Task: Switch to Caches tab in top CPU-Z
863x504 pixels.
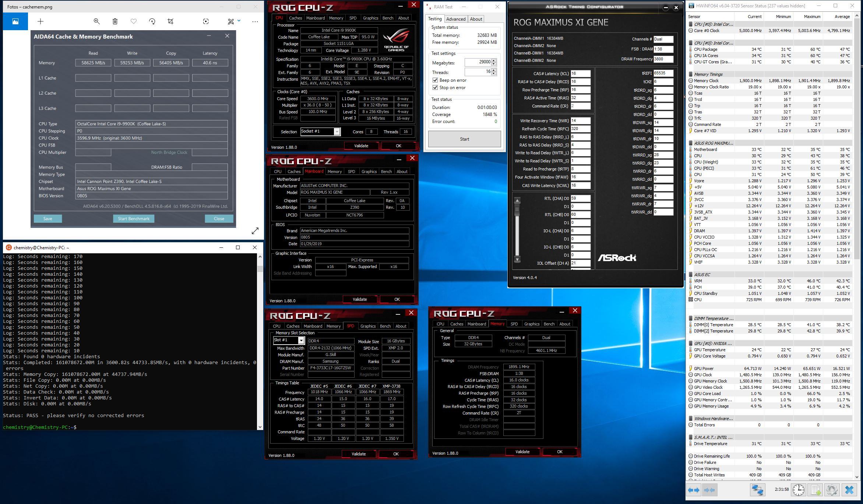Action: tap(295, 18)
